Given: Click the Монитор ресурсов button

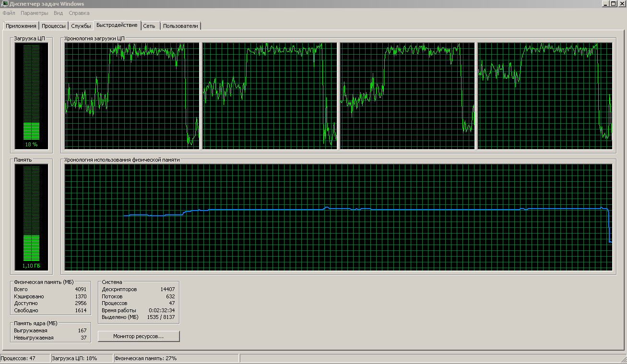Looking at the screenshot, I should click(x=139, y=336).
